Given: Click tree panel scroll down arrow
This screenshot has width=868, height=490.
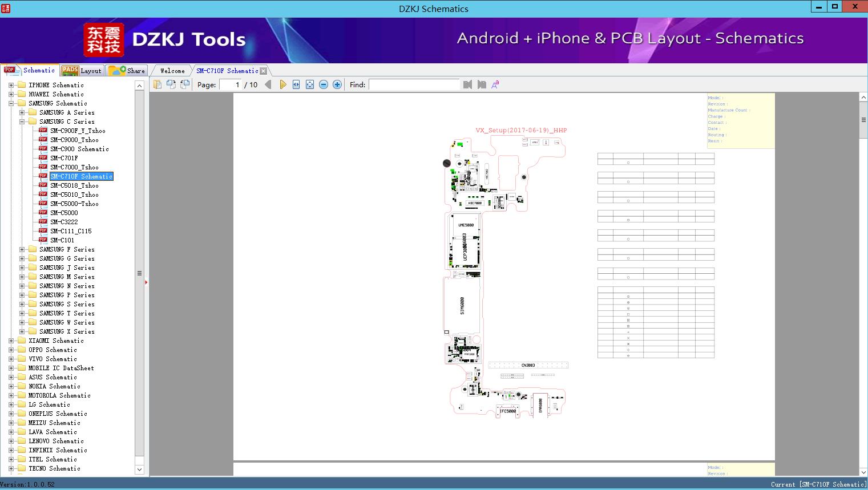Looking at the screenshot, I should pos(139,469).
